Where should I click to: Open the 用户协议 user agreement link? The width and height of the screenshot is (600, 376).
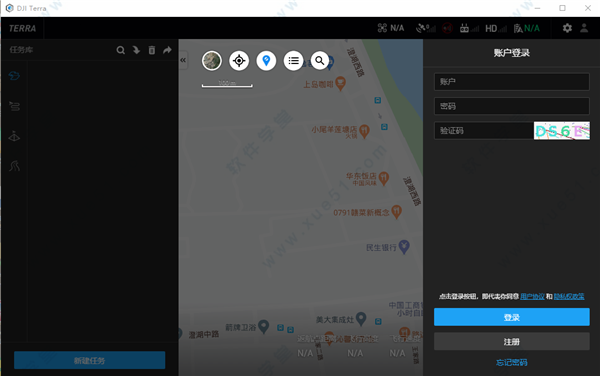click(x=532, y=296)
